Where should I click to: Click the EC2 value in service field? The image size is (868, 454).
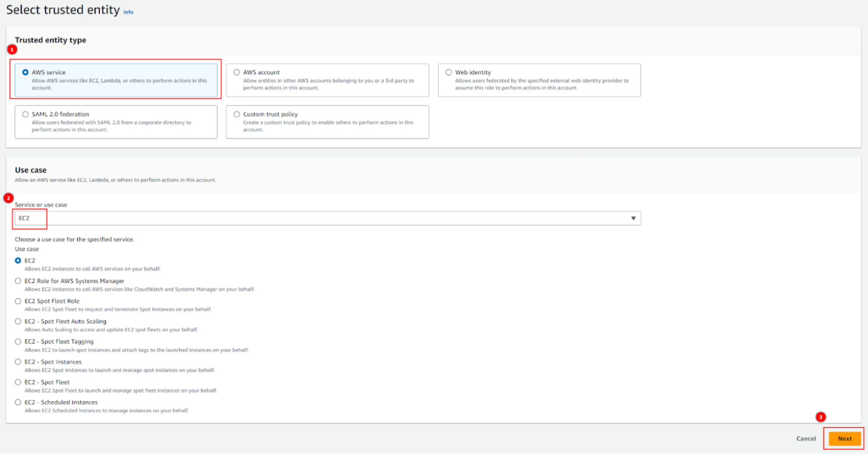[x=24, y=218]
